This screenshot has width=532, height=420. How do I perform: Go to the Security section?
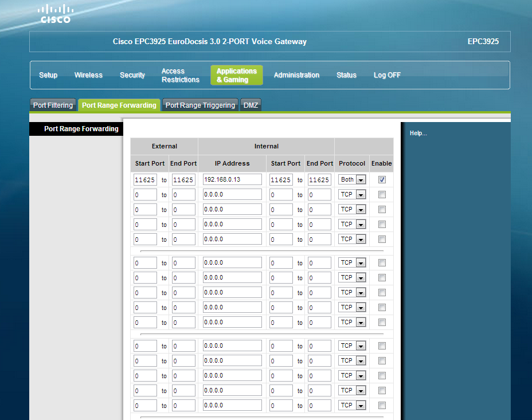pyautogui.click(x=132, y=75)
